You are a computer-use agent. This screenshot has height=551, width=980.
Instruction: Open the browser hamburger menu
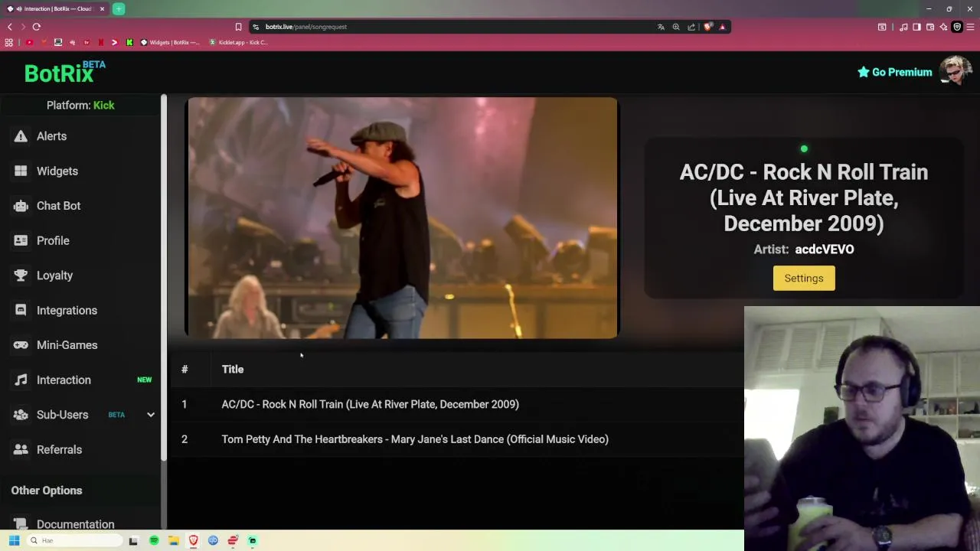pyautogui.click(x=971, y=27)
